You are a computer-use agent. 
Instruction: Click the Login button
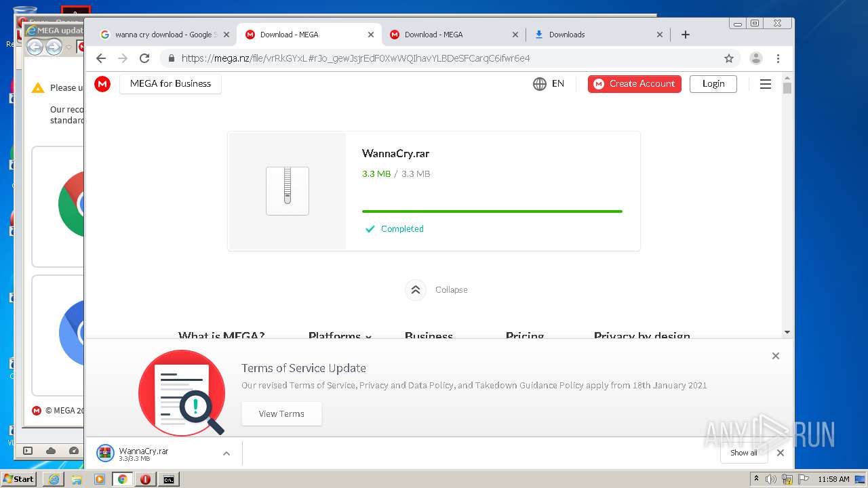713,83
